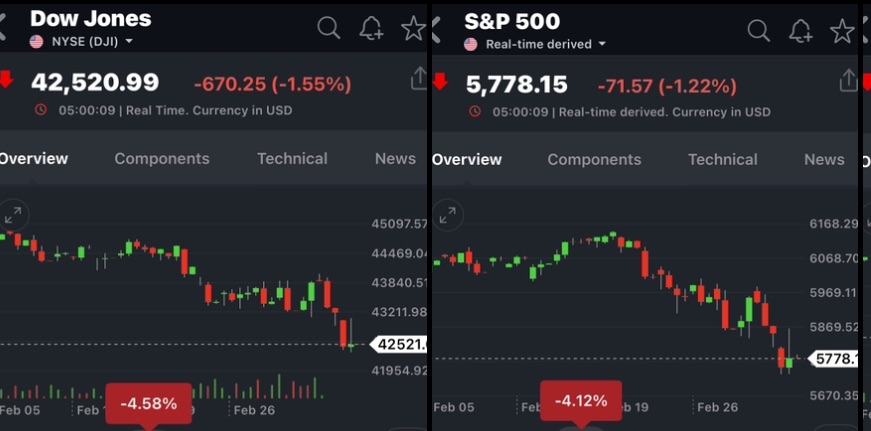Expand the Dow Jones chart to fullscreen

14,214
